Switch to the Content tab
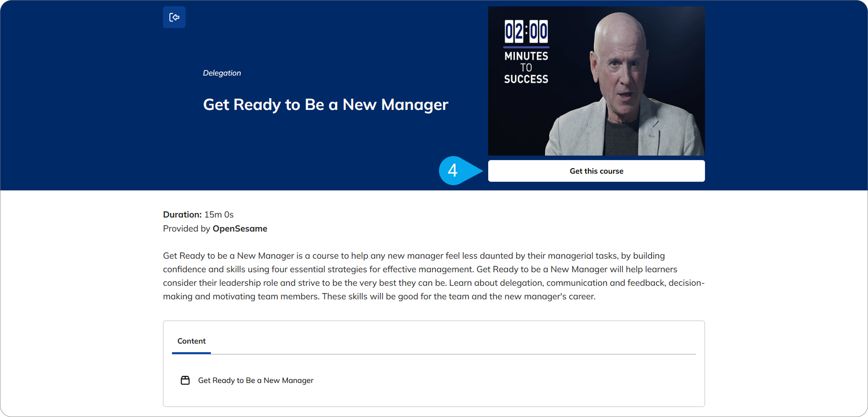 (x=191, y=341)
